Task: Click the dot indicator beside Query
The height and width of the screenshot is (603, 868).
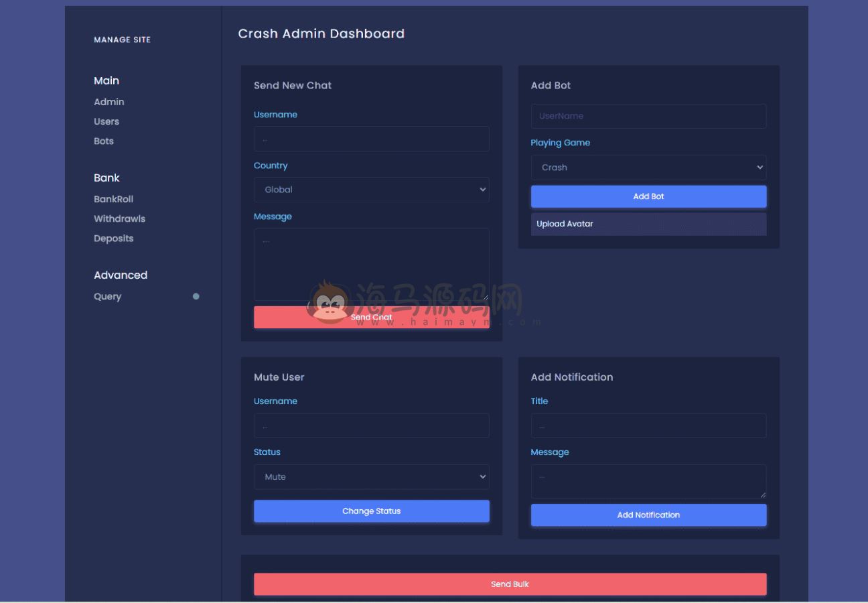Action: click(196, 296)
